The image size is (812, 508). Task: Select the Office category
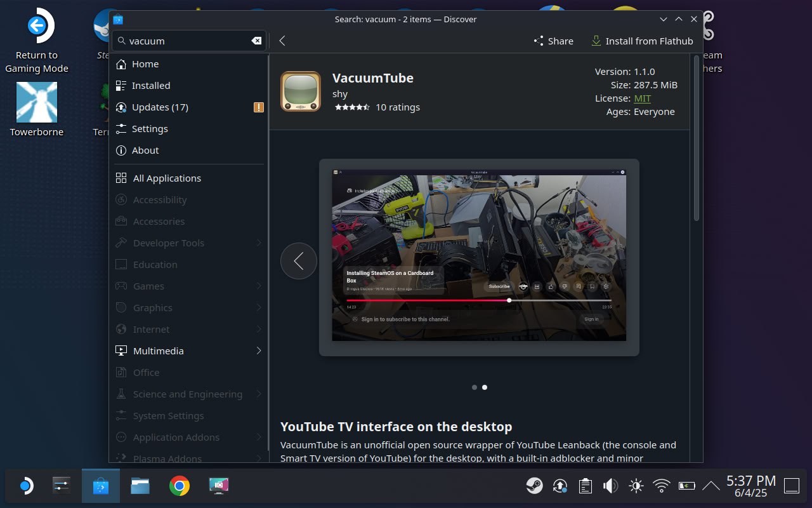click(x=189, y=373)
